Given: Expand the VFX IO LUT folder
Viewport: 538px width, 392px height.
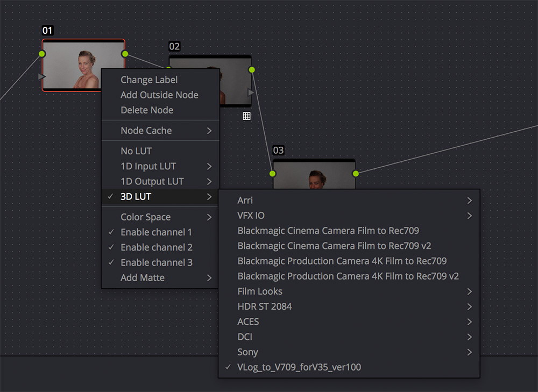Looking at the screenshot, I should (349, 216).
